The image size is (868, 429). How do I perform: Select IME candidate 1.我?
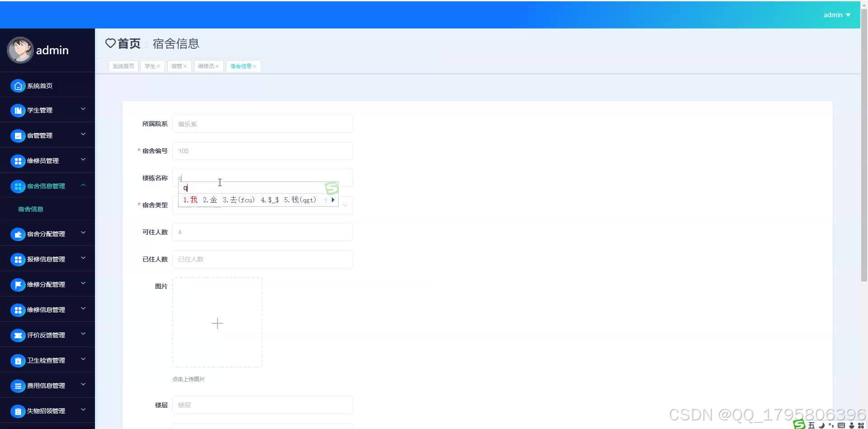tap(190, 200)
